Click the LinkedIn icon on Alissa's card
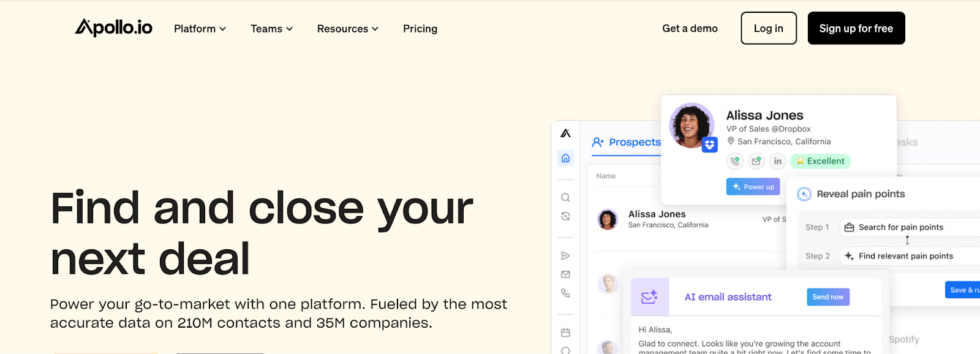980x354 pixels. [777, 161]
